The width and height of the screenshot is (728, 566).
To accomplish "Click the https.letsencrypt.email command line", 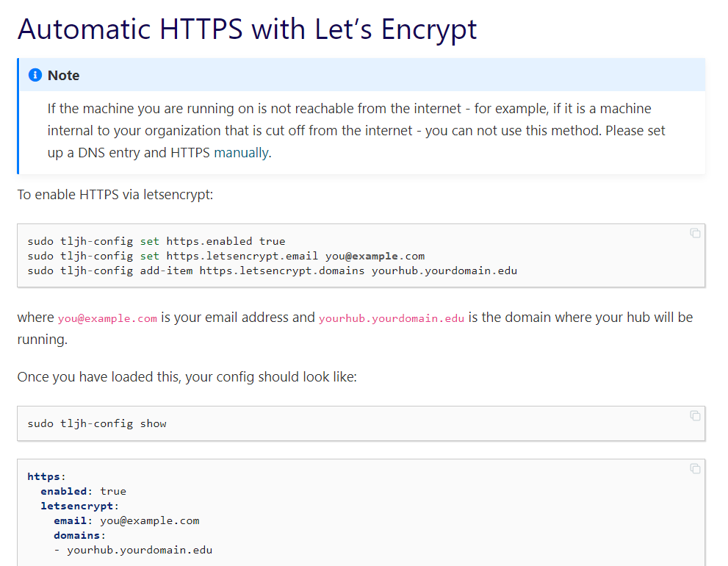I will [x=226, y=256].
